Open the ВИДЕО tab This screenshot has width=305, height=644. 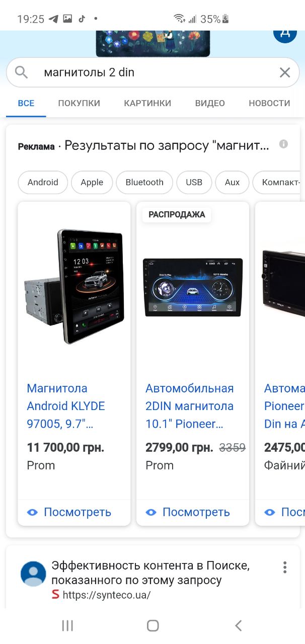(x=210, y=103)
